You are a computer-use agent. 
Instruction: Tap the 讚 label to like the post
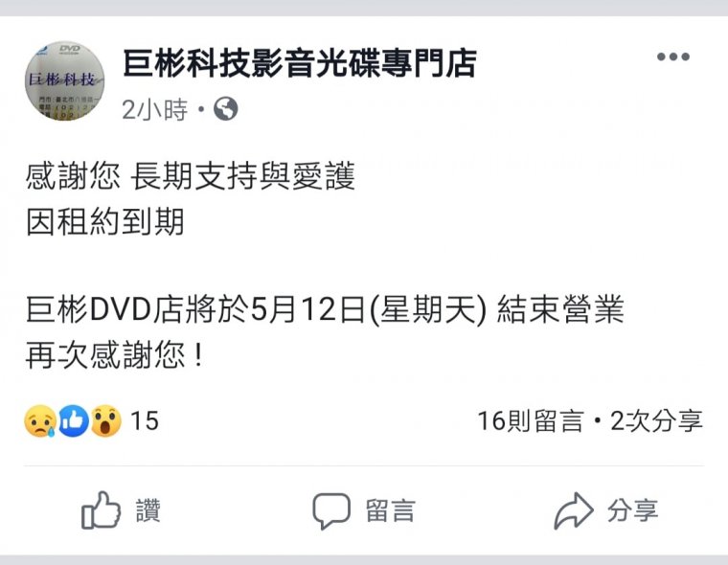[148, 510]
